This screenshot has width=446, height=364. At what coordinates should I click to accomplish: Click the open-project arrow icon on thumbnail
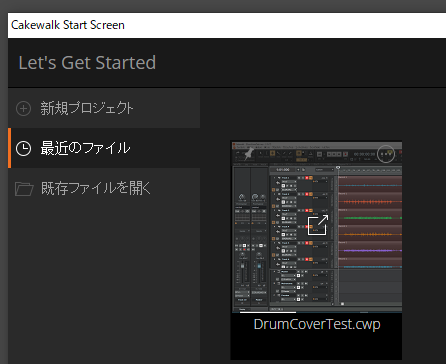[x=318, y=225]
